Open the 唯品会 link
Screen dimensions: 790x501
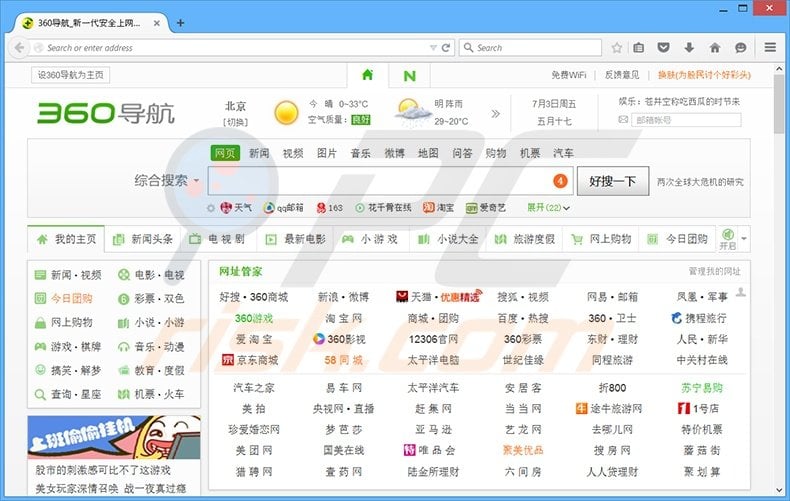[429, 450]
